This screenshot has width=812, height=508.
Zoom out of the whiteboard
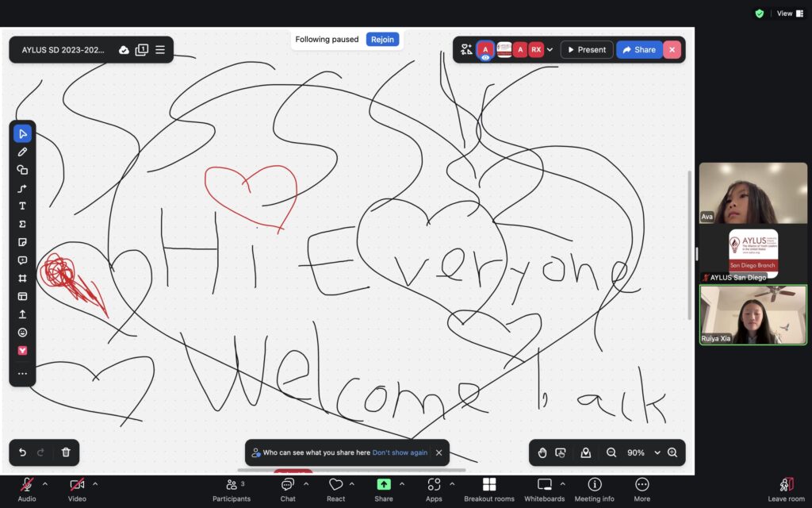[x=611, y=452]
